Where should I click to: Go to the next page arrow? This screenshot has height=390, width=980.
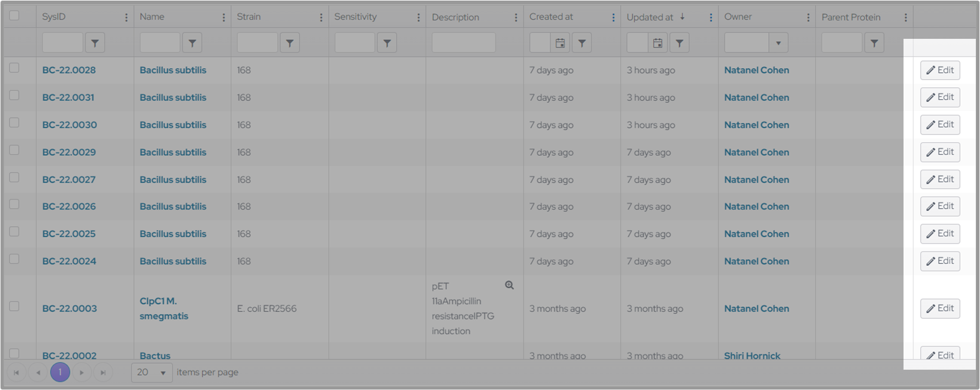[x=82, y=373]
